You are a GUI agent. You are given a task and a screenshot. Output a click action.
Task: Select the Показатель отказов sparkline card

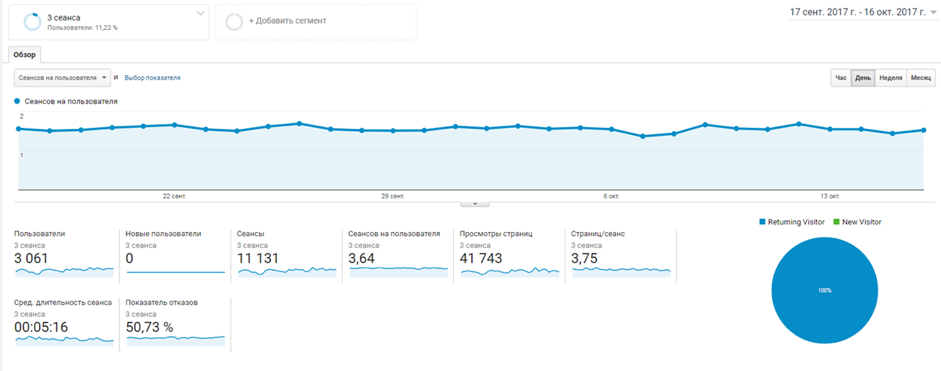pyautogui.click(x=175, y=324)
